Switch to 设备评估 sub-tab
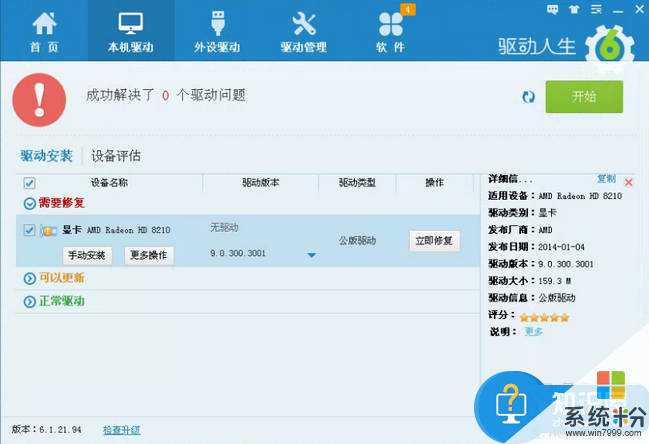 116,156
